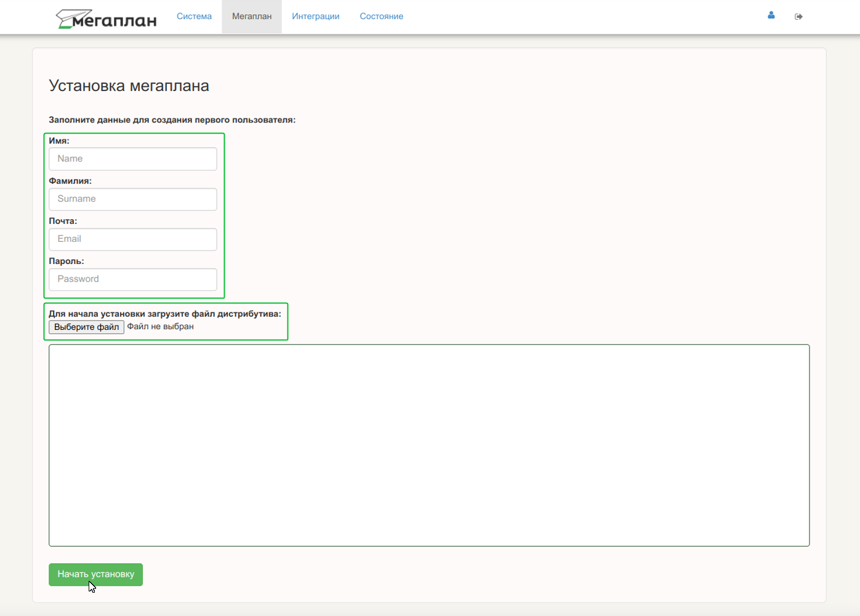Click the Выберите файл button
This screenshot has height=616, width=860.
[87, 327]
